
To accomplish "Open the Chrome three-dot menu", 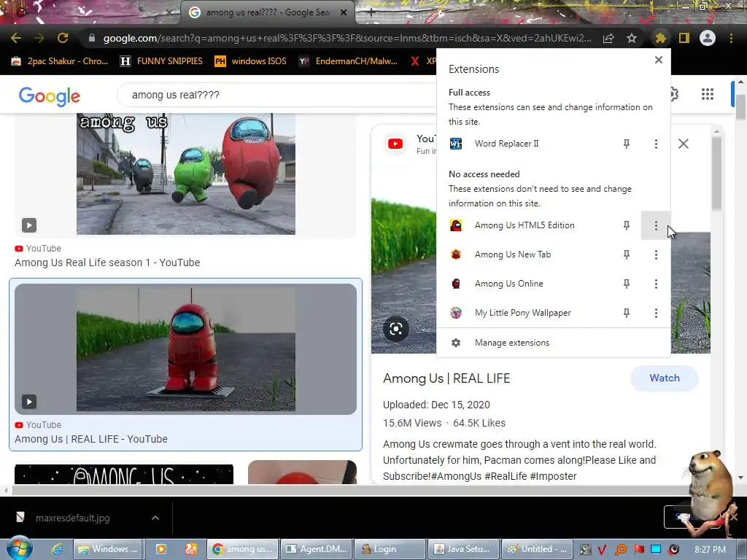I will pyautogui.click(x=731, y=38).
